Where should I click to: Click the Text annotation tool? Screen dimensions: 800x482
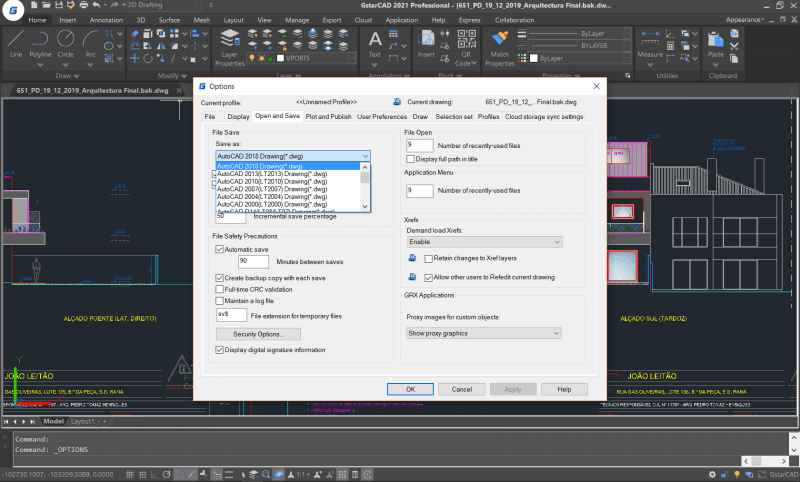pyautogui.click(x=375, y=42)
